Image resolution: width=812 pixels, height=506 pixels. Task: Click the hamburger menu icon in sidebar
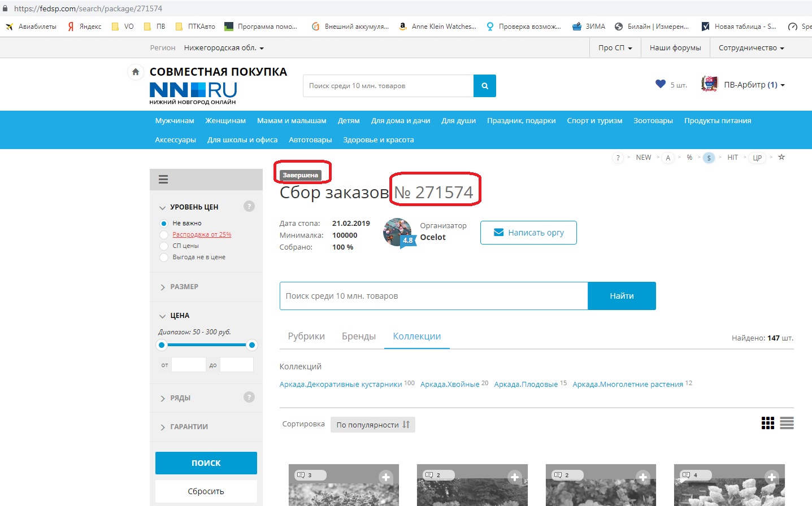click(x=163, y=180)
